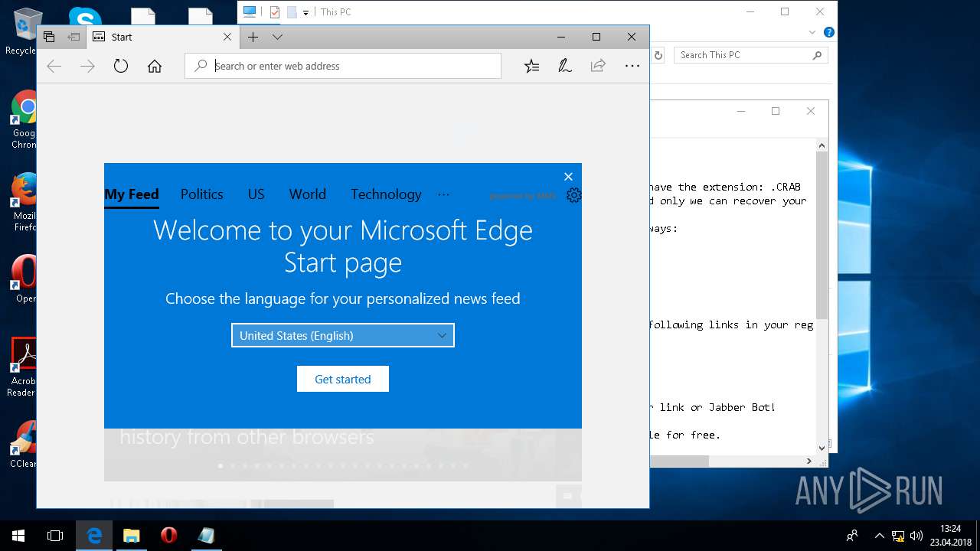The image size is (980, 551).
Task: Click Notepad horizontal scrollbar thumb
Action: tap(680, 461)
